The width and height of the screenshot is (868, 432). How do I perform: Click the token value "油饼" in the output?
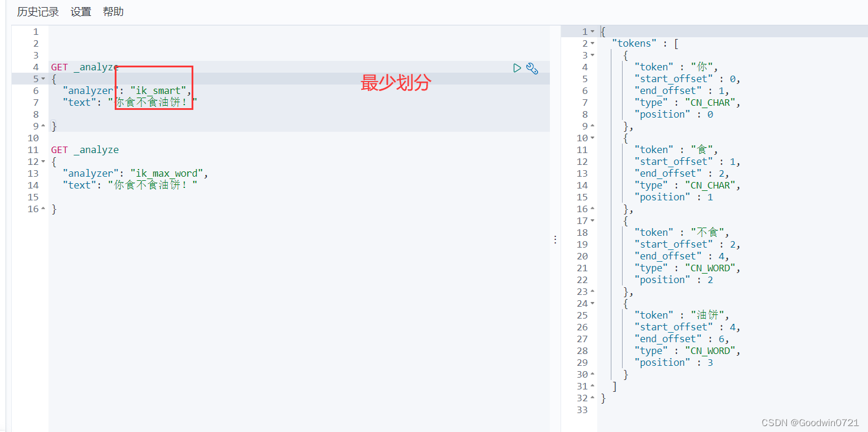point(708,315)
